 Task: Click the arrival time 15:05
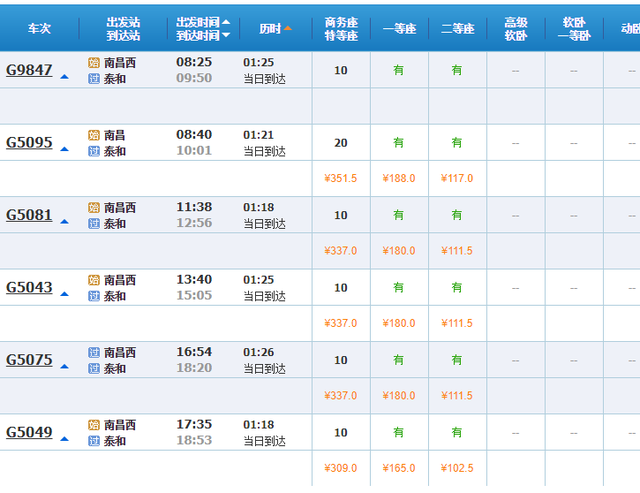[x=194, y=295]
